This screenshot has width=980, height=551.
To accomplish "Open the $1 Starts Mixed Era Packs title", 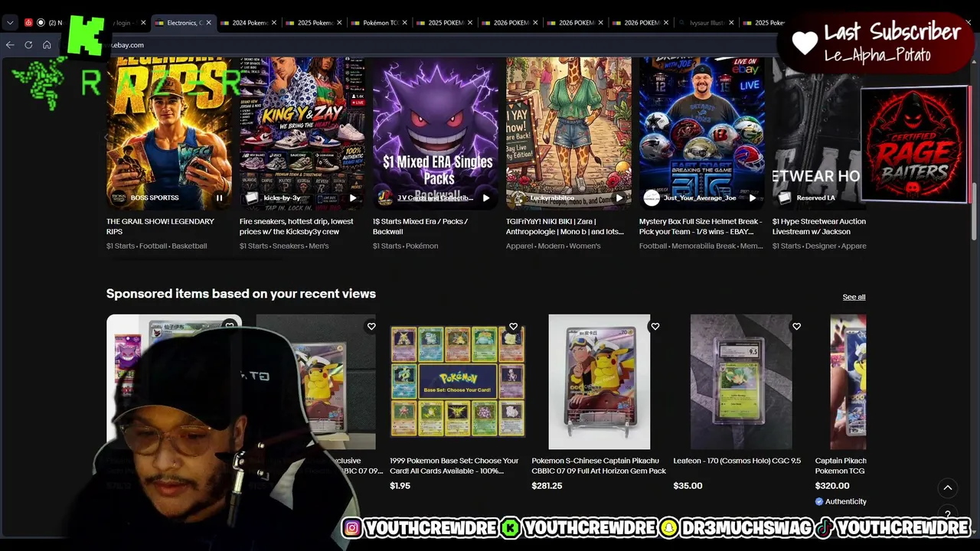I will coord(420,227).
